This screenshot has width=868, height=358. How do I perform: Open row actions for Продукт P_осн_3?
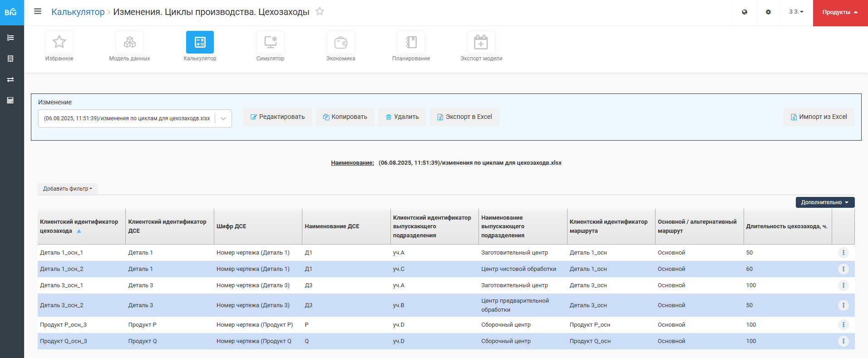pyautogui.click(x=843, y=325)
